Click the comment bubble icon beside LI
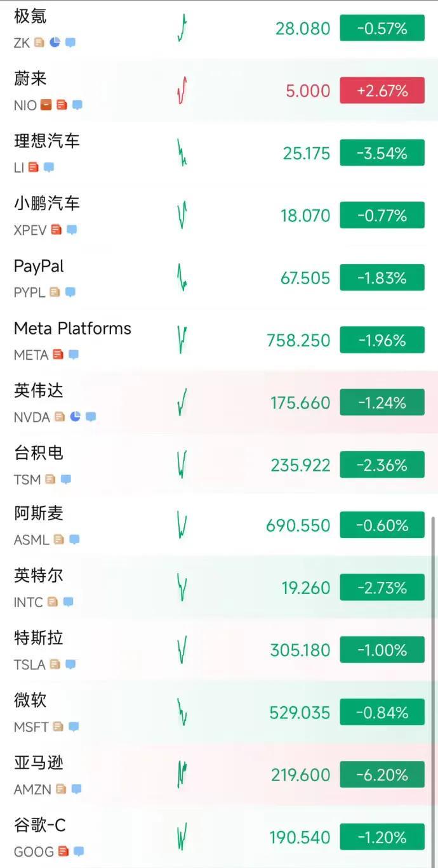Image resolution: width=438 pixels, height=868 pixels. pyautogui.click(x=49, y=167)
